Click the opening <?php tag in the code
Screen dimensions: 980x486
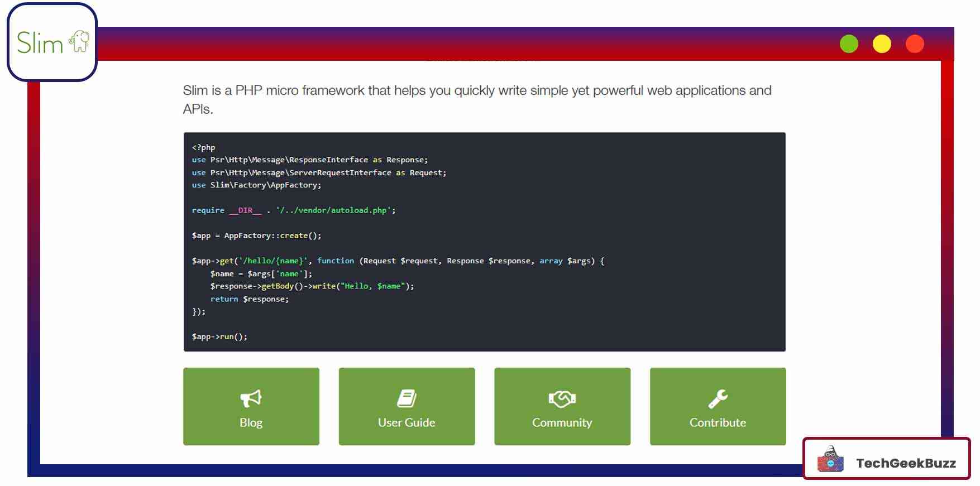coord(203,147)
